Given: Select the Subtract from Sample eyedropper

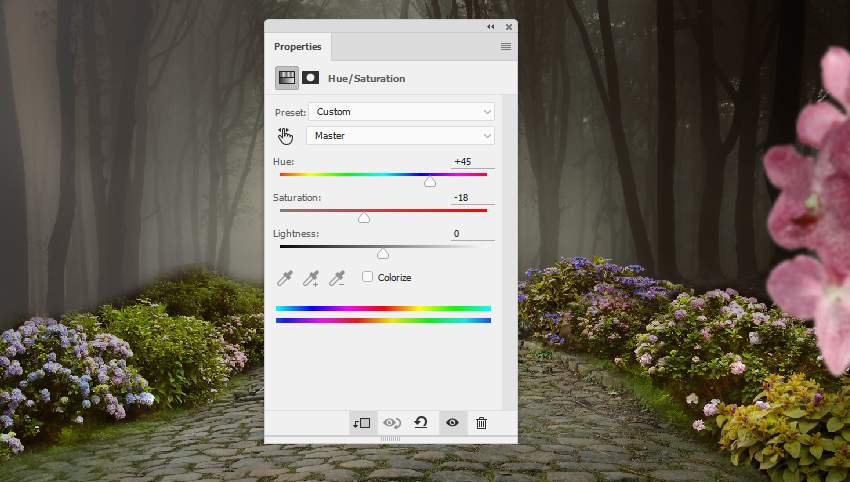Looking at the screenshot, I should (x=337, y=278).
